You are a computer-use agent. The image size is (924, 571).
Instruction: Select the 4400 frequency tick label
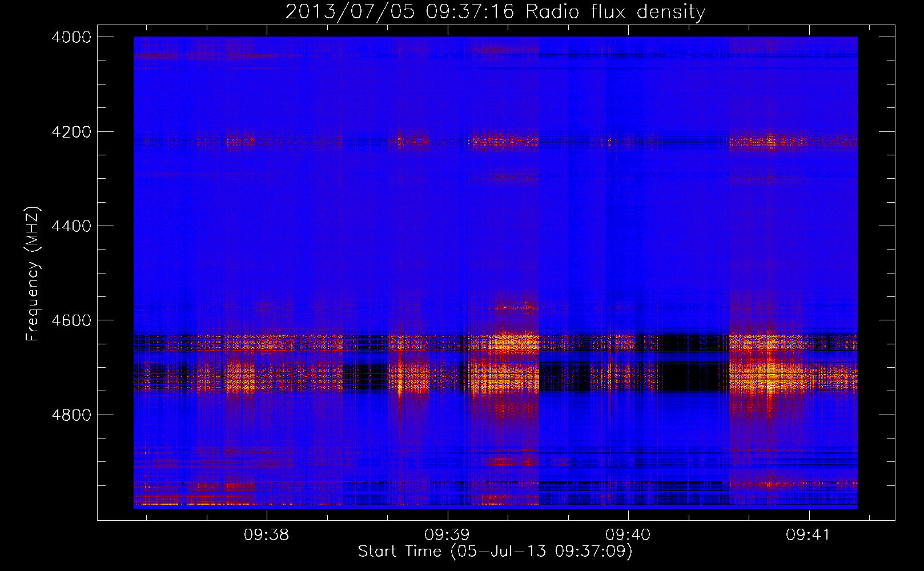click(71, 226)
